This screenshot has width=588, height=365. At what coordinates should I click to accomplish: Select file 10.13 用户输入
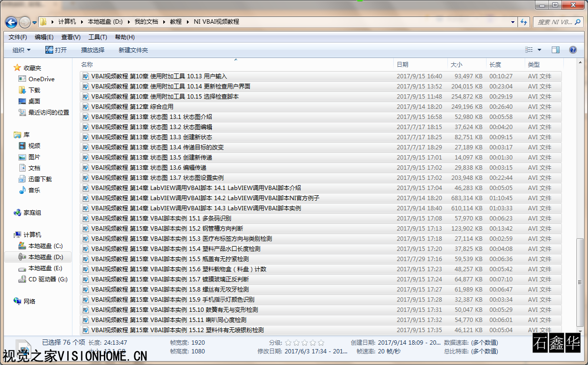coord(321,76)
